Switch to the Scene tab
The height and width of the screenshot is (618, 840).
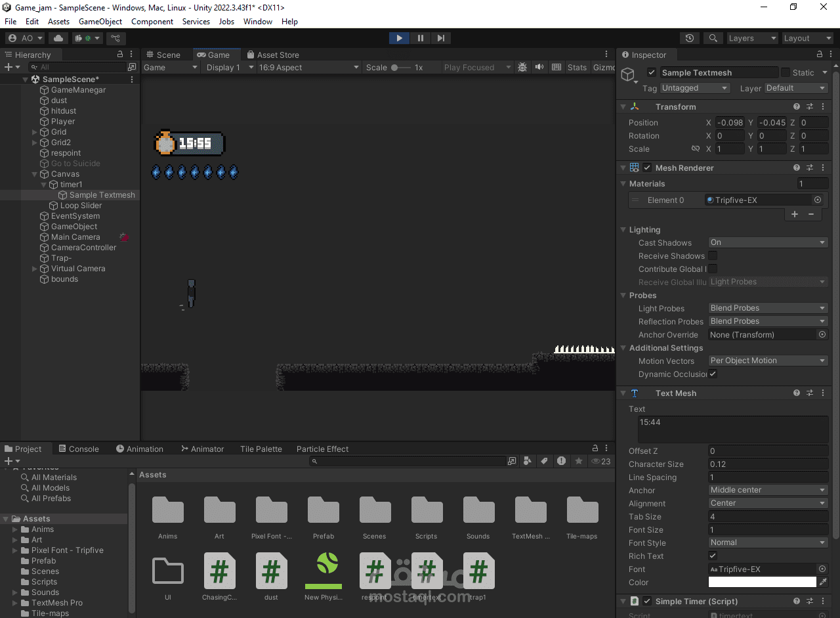click(x=163, y=55)
